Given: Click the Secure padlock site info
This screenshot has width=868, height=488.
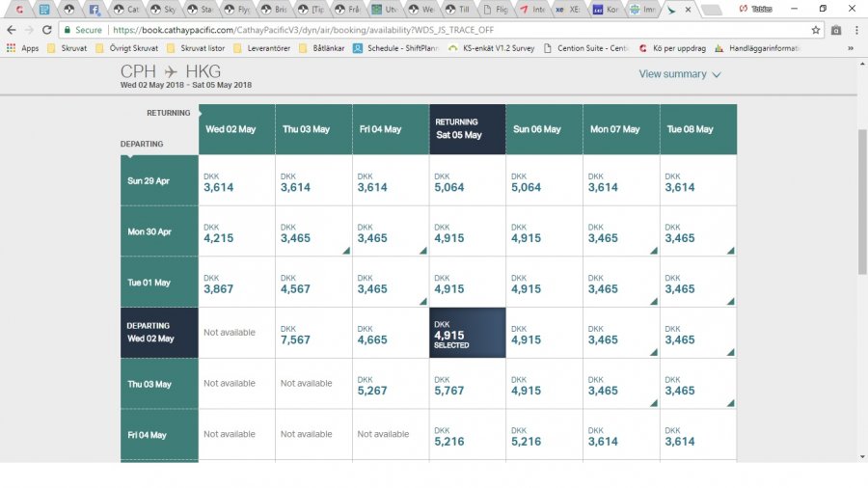Looking at the screenshot, I should pos(82,30).
